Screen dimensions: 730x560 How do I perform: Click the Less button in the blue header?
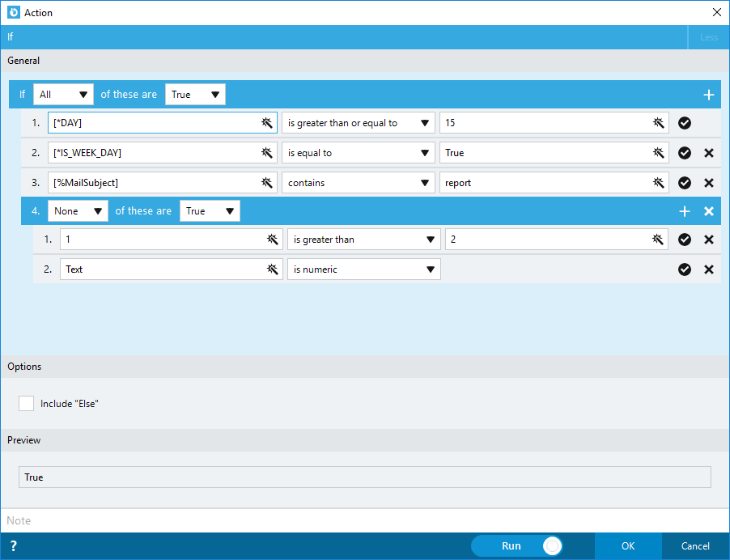(708, 36)
